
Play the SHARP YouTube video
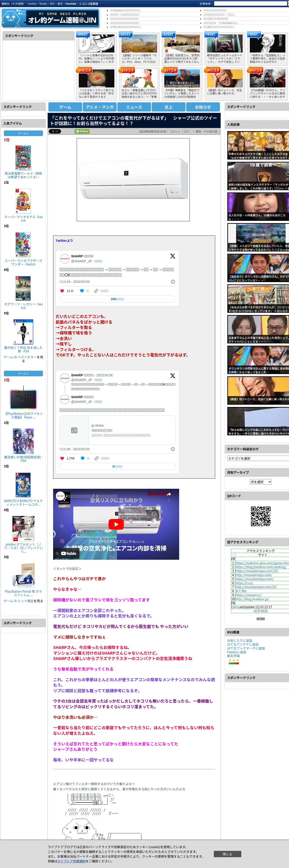(x=116, y=524)
